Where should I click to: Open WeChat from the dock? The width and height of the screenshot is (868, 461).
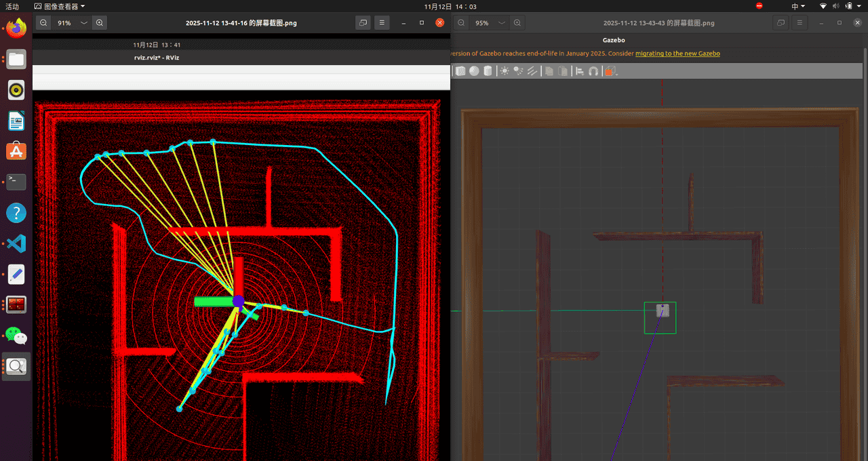(x=16, y=336)
